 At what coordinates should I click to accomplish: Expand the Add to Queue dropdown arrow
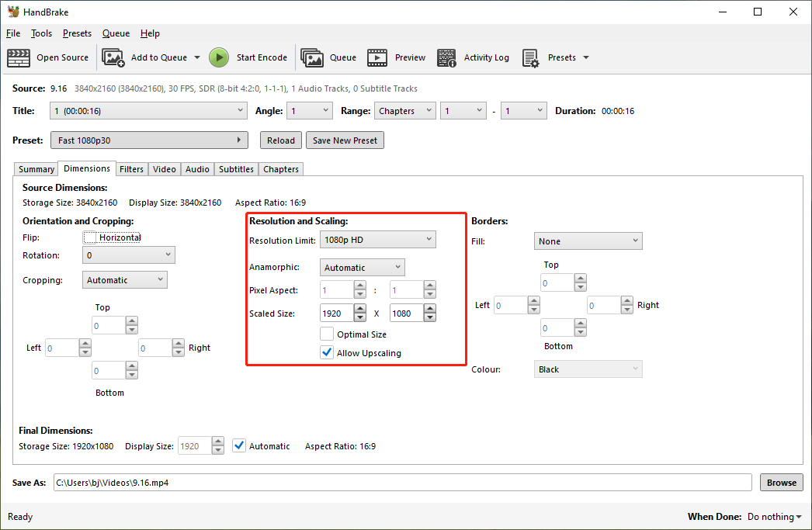(196, 57)
